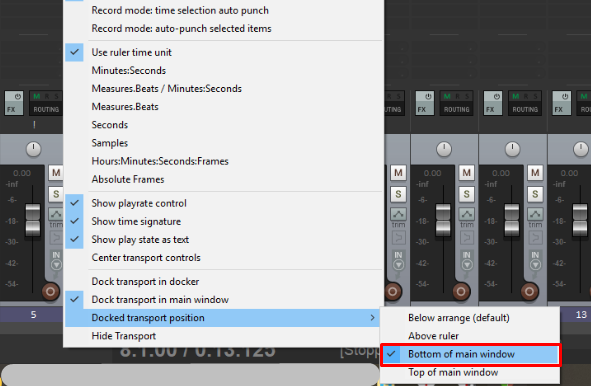Arm track 5 for recording
Screen dimensions: 591x386
50,291
